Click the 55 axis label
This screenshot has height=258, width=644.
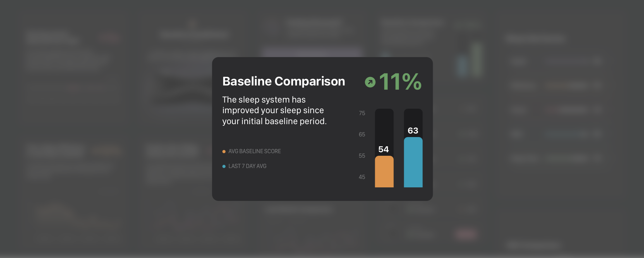(362, 156)
